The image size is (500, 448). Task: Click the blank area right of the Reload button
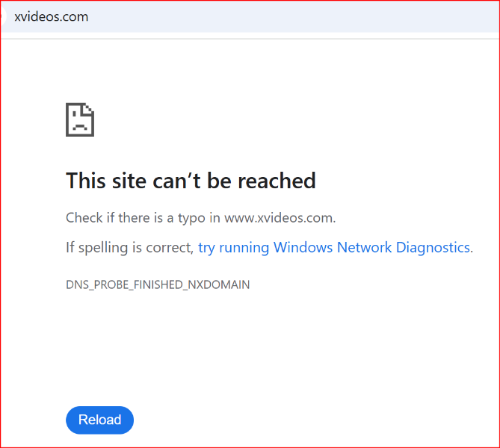tap(287, 420)
